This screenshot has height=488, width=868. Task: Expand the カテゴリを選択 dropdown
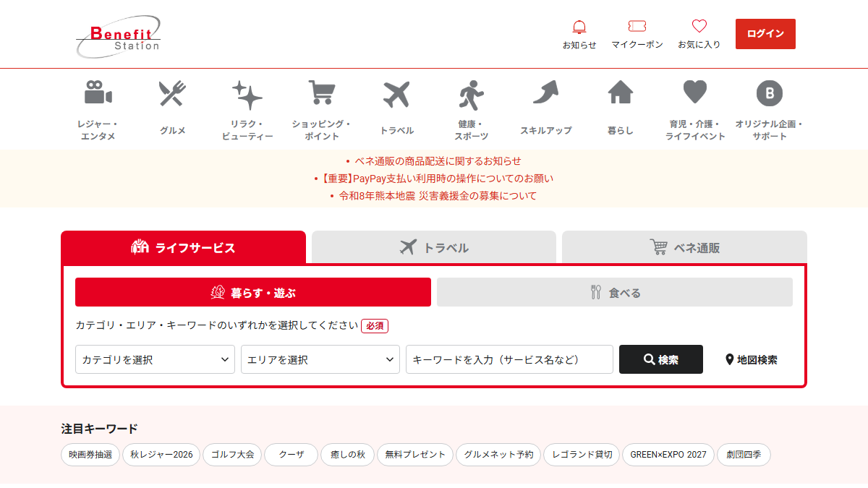tap(155, 359)
